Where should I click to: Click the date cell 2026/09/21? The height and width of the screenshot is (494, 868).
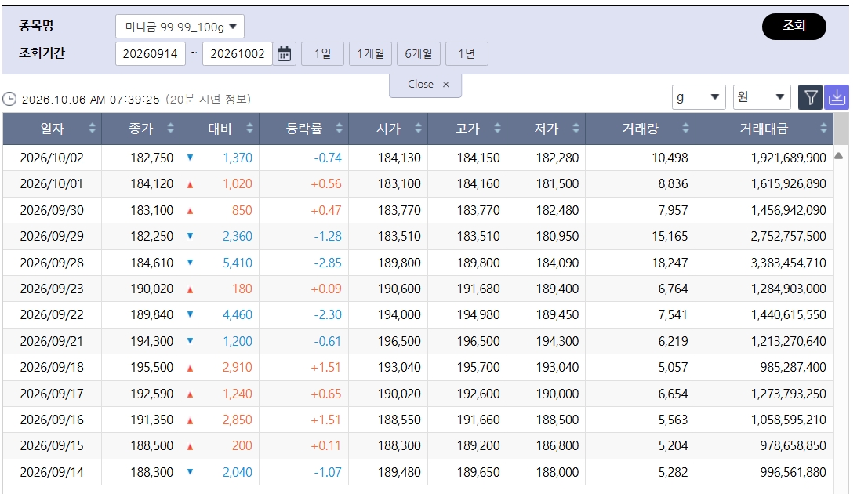click(52, 342)
